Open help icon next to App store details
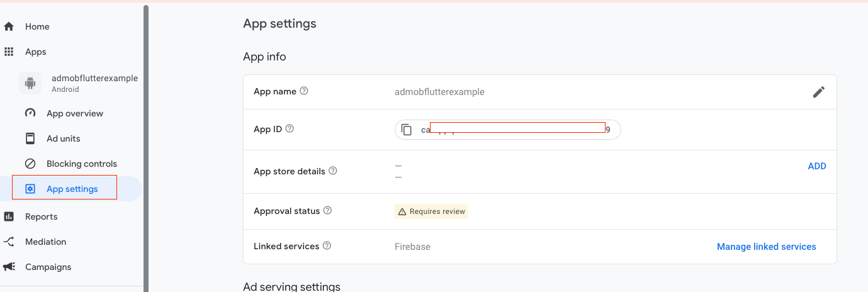868x292 pixels. (x=333, y=171)
